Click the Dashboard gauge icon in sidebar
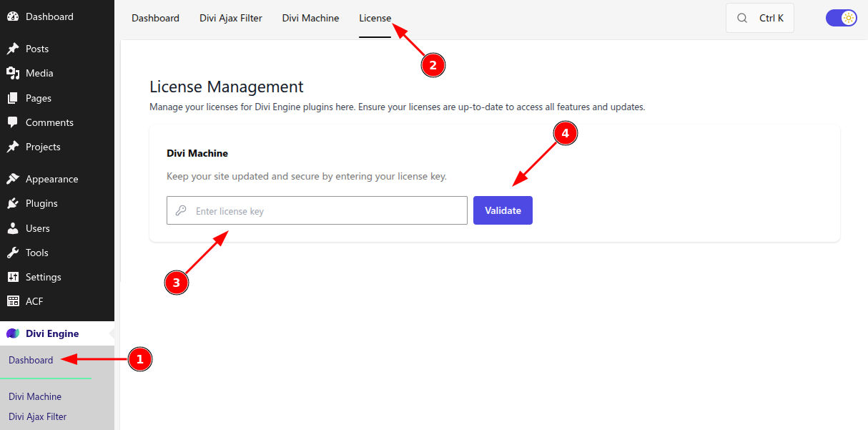The height and width of the screenshot is (430, 868). [13, 16]
